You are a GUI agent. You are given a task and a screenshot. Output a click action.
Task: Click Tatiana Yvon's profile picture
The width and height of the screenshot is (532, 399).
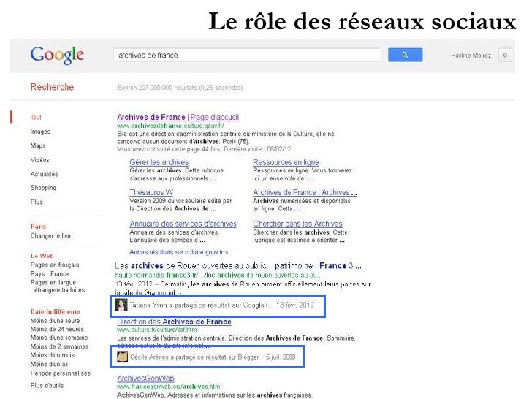[121, 305]
